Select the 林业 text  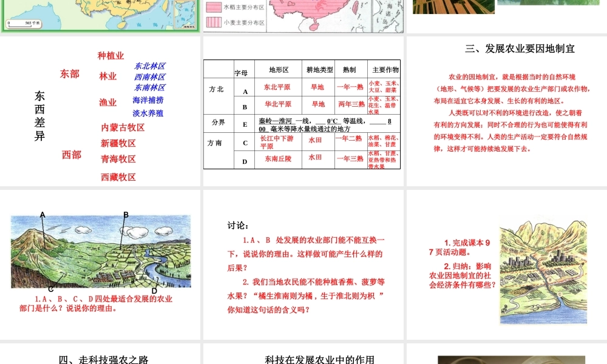click(x=107, y=76)
